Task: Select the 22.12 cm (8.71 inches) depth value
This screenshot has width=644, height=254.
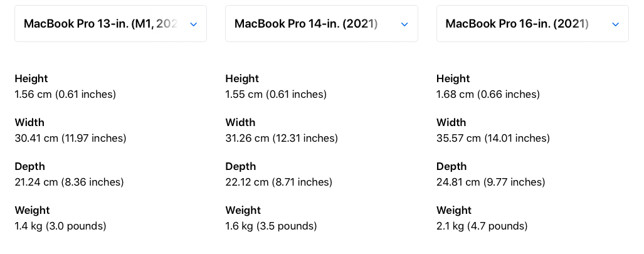Action: (279, 182)
